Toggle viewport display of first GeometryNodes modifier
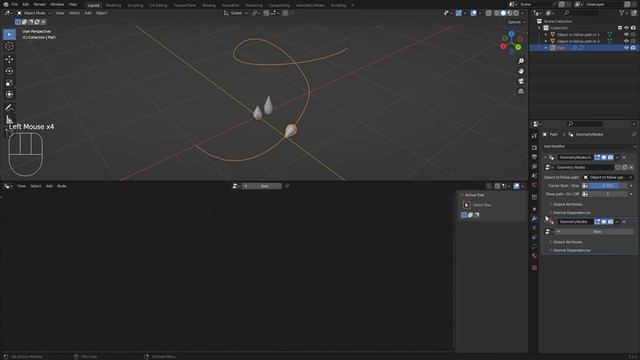This screenshot has width=640, height=360. 604,157
